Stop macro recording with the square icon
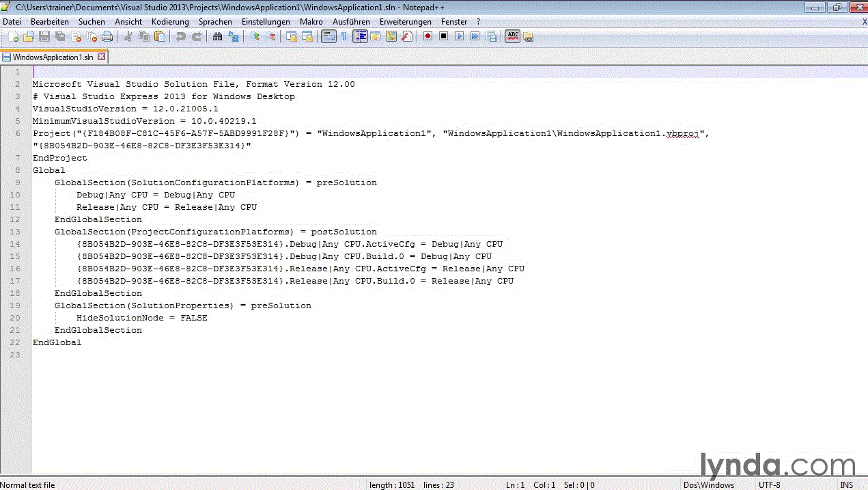The image size is (868, 490). pos(443,36)
